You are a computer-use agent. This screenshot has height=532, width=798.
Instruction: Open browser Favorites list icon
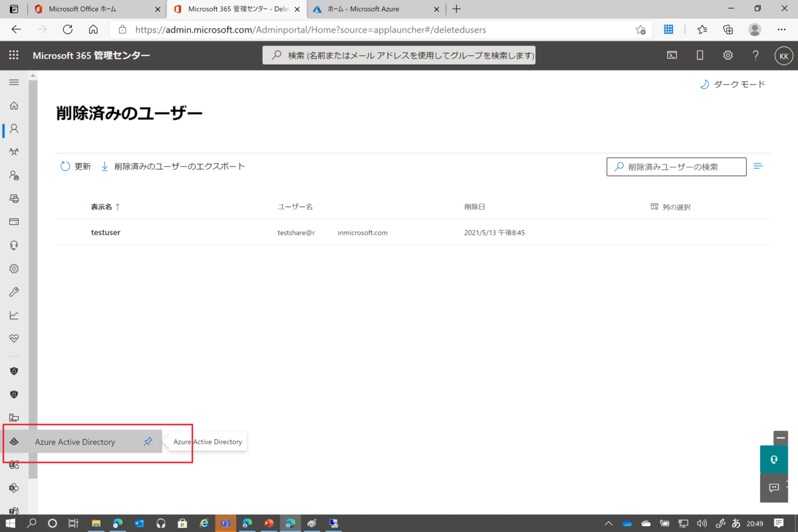coord(702,29)
